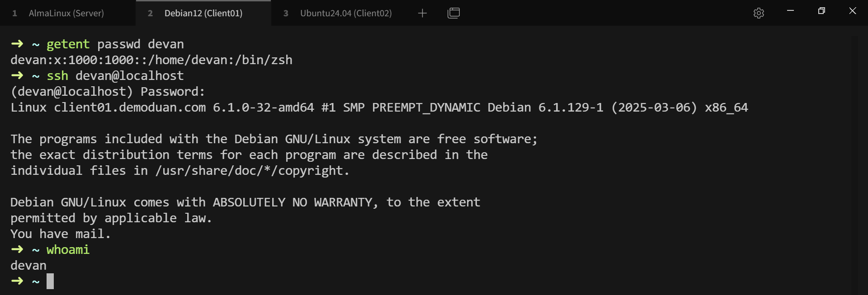This screenshot has width=868, height=295.
Task: Click the devan output under whoami
Action: tap(28, 266)
